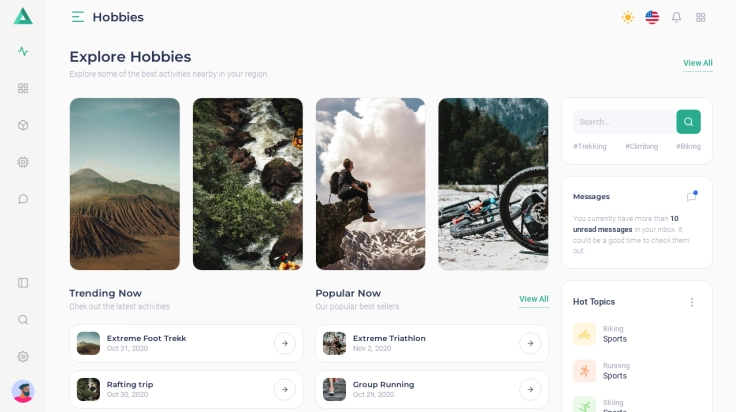Open the apps grid menu in header

(x=700, y=17)
